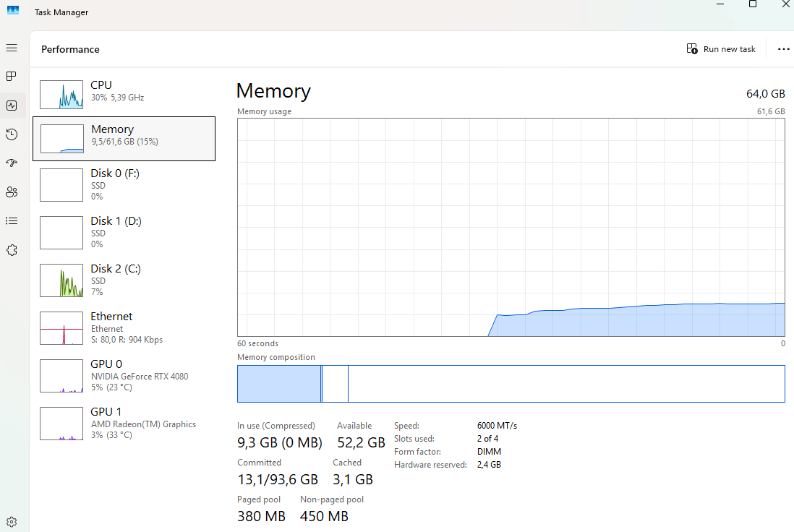
Task: Select the CPU performance item
Action: pyautogui.click(x=124, y=91)
